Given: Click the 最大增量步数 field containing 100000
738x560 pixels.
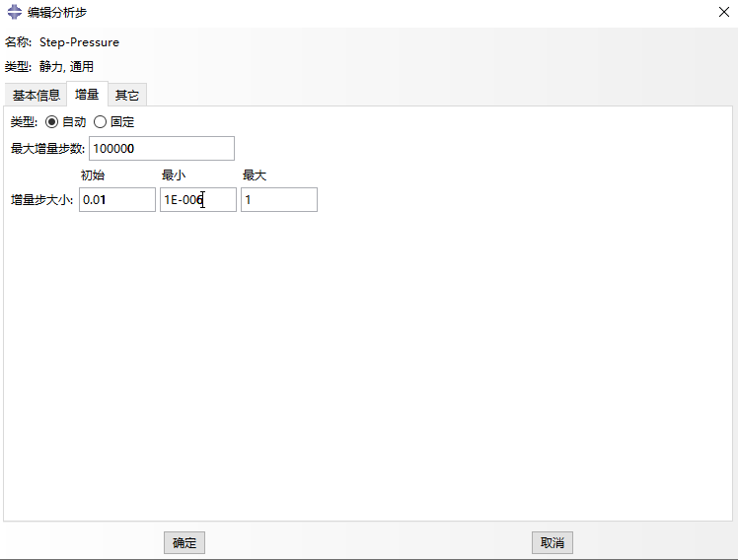Looking at the screenshot, I should tap(162, 148).
